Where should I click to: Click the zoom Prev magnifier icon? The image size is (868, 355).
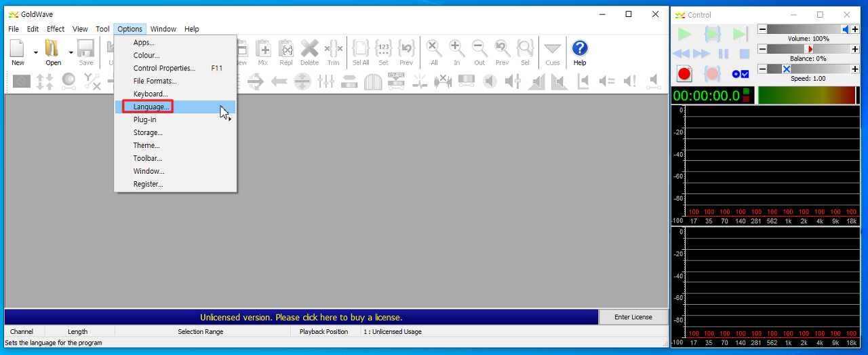[x=502, y=49]
